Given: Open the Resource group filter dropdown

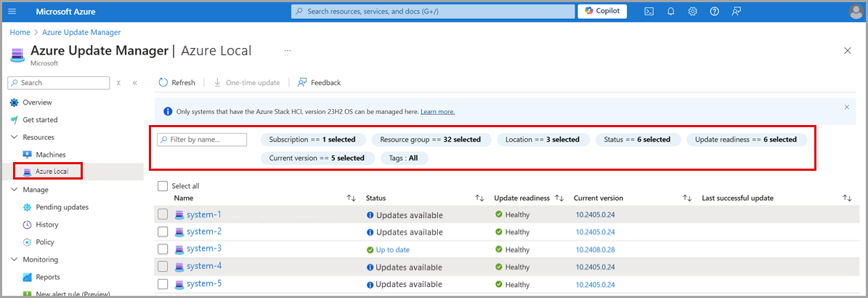Looking at the screenshot, I should (431, 140).
